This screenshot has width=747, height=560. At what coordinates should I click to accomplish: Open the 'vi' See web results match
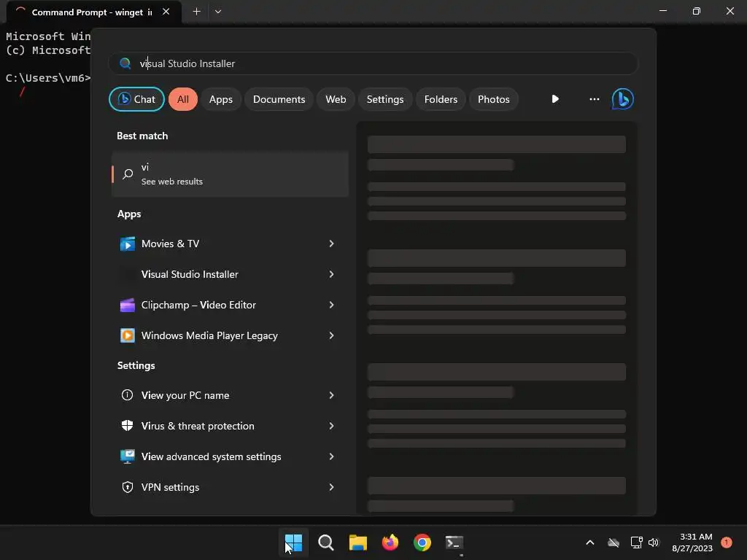click(230, 174)
